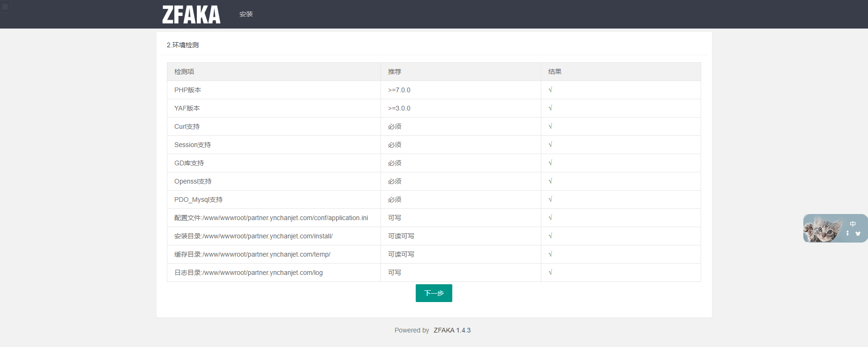
Task: Select the 安装目录 install path text
Action: click(x=254, y=236)
